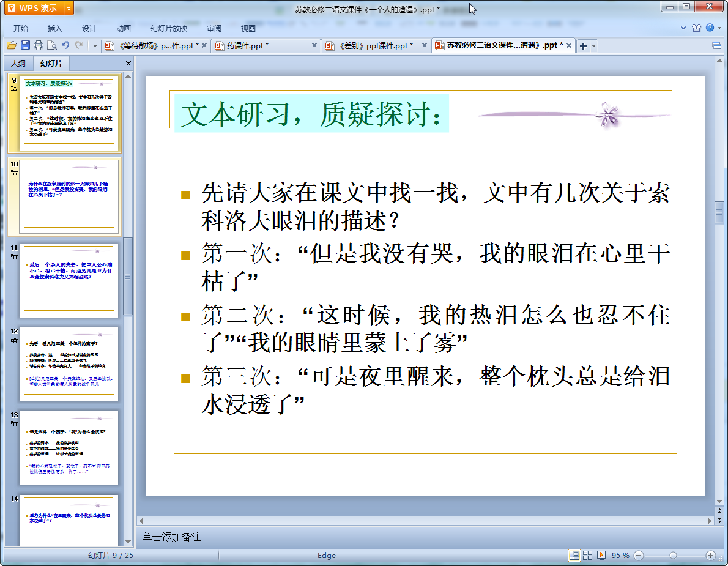This screenshot has height=566, width=728.
Task: Zoom out with the minus button
Action: (x=639, y=556)
